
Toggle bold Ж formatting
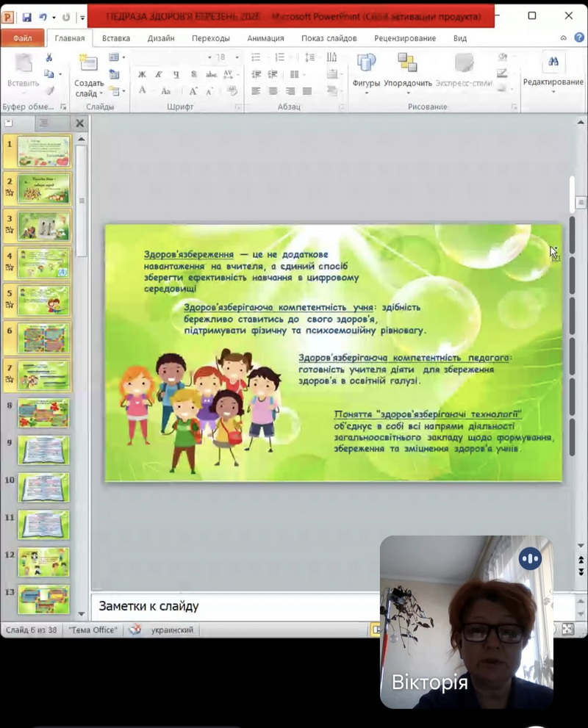[x=142, y=74]
